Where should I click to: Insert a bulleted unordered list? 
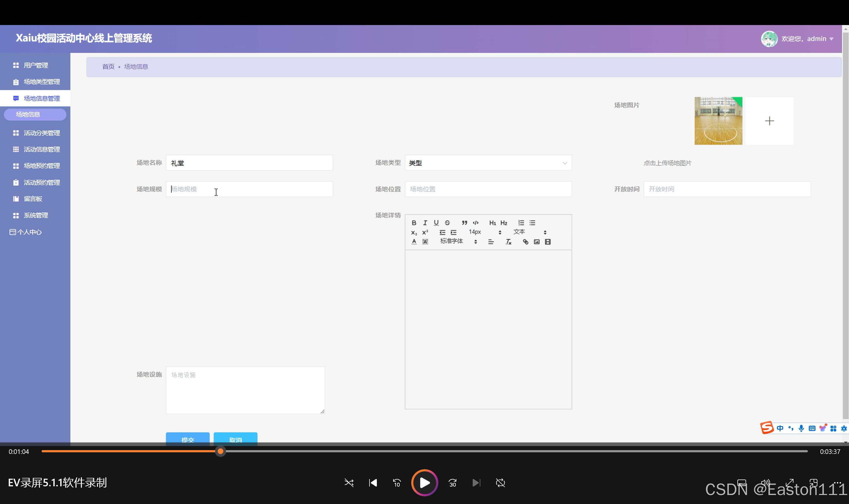[x=532, y=223]
